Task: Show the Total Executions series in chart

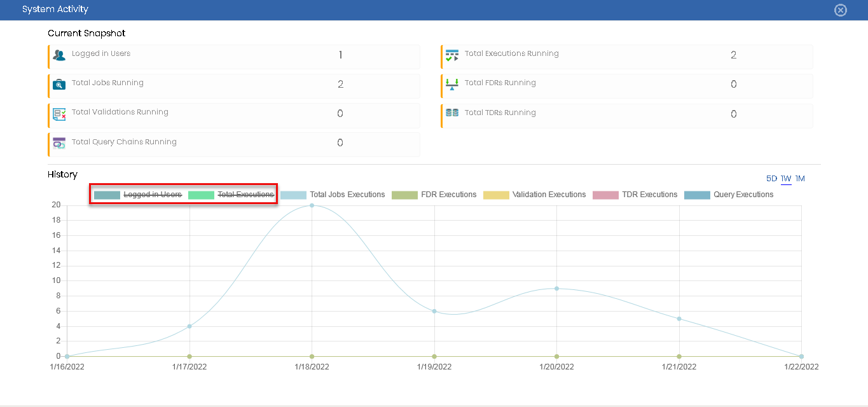Action: coord(231,195)
